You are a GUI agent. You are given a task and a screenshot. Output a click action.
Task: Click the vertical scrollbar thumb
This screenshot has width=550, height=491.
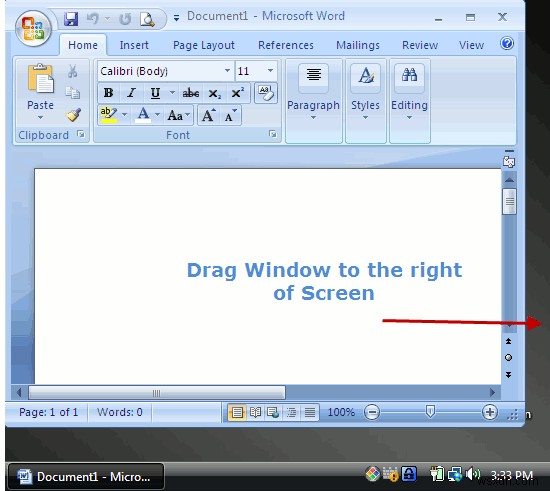tap(509, 201)
